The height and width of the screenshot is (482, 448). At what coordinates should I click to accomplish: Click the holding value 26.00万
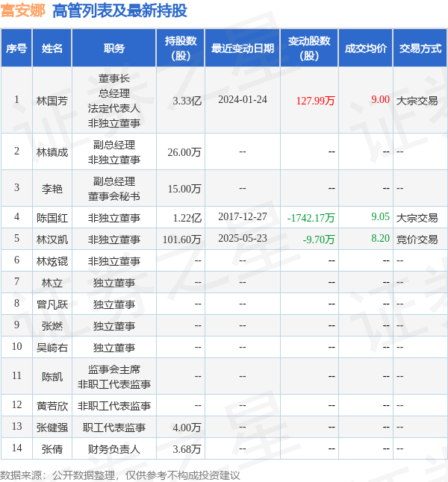tap(184, 152)
